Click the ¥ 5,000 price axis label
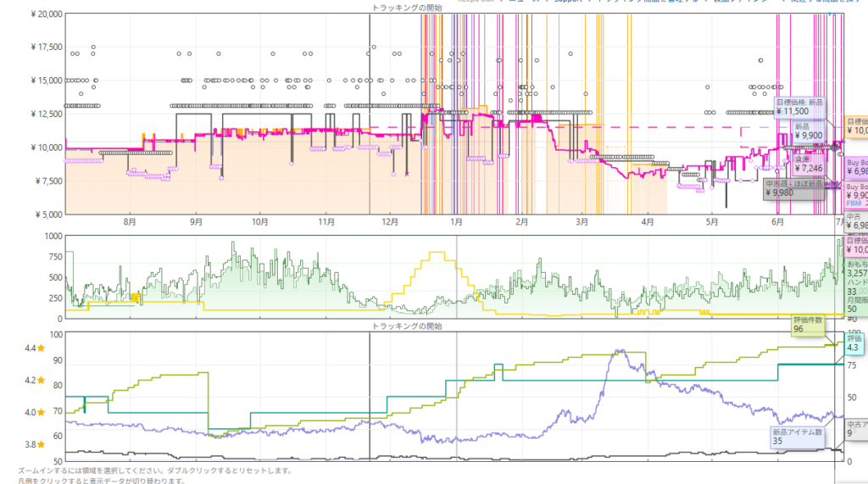Image resolution: width=868 pixels, height=484 pixels. (48, 214)
